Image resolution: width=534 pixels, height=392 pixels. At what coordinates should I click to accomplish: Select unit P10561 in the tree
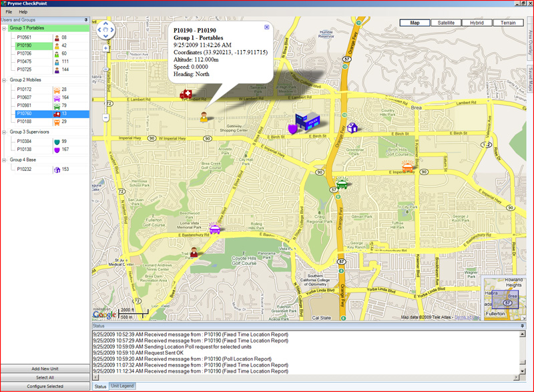(x=24, y=37)
